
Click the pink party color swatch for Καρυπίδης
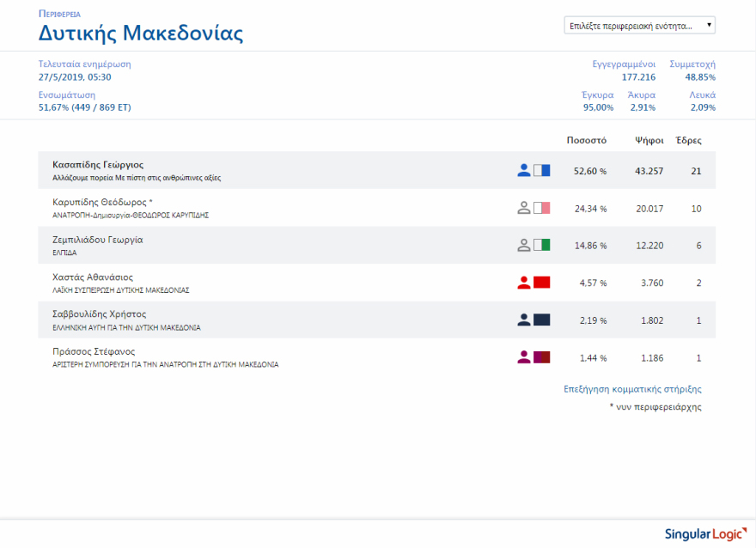[x=541, y=208]
